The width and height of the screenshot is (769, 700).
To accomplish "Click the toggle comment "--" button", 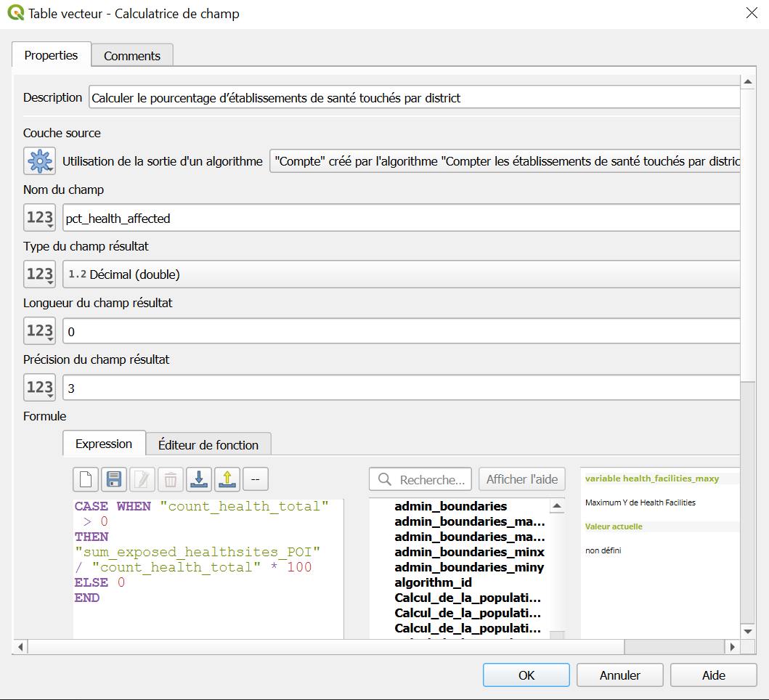I will pyautogui.click(x=256, y=479).
